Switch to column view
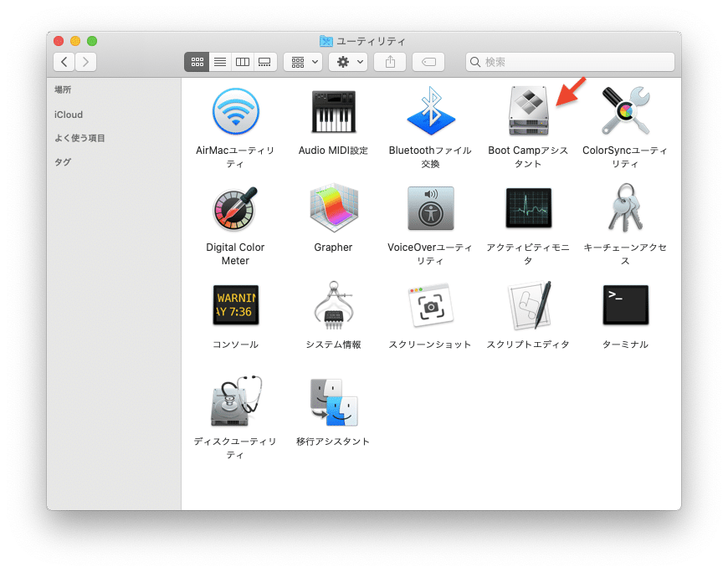728x572 pixels. point(243,62)
